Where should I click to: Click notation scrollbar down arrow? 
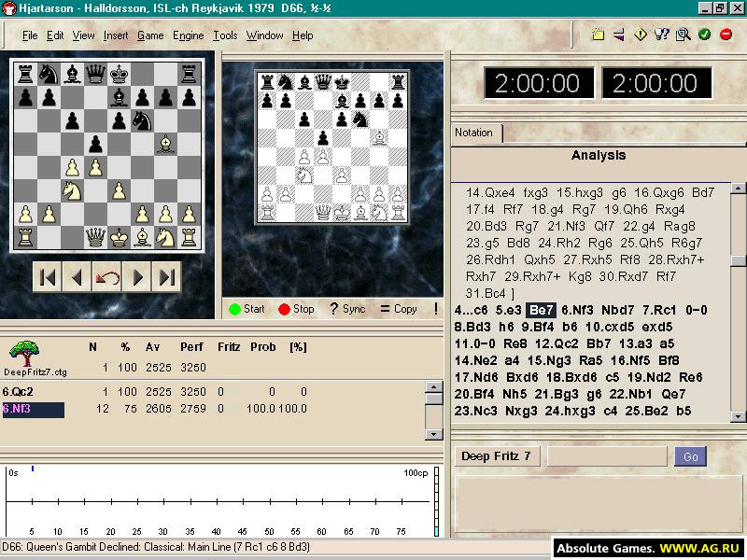click(x=738, y=416)
